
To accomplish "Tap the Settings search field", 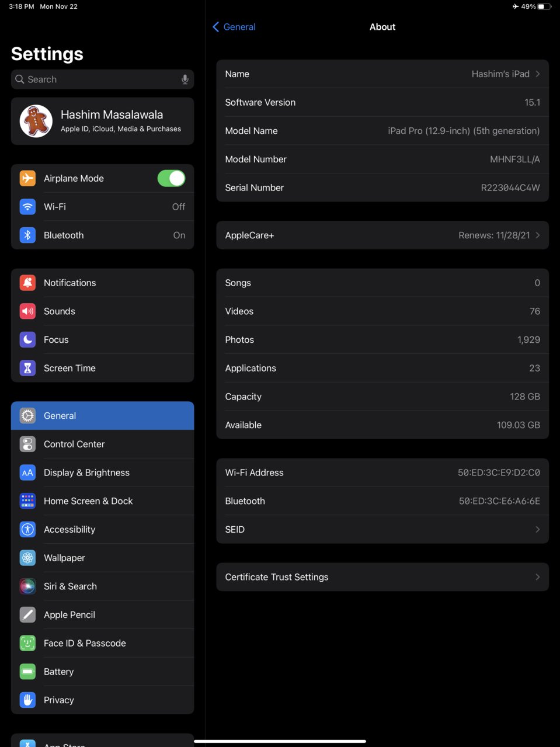I will click(x=102, y=79).
